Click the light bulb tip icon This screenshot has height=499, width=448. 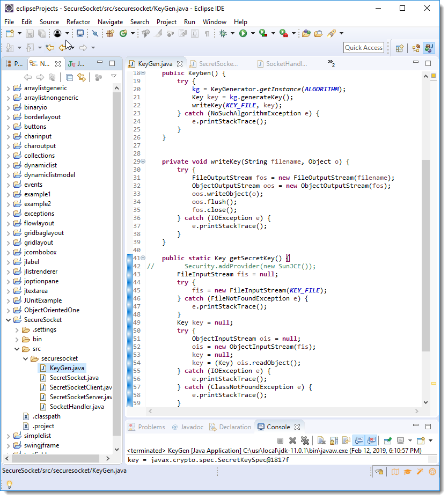click(9, 485)
